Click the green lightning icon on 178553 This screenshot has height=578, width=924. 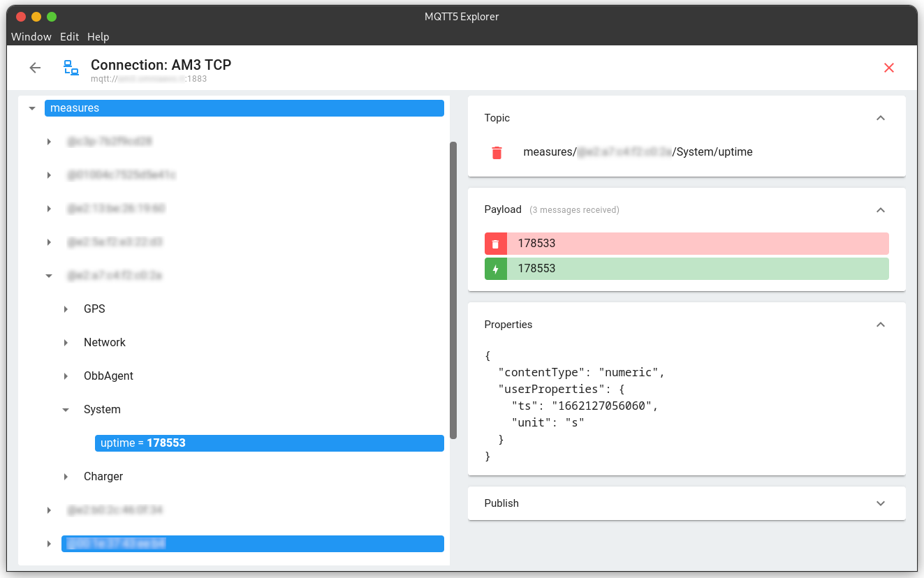click(x=496, y=269)
